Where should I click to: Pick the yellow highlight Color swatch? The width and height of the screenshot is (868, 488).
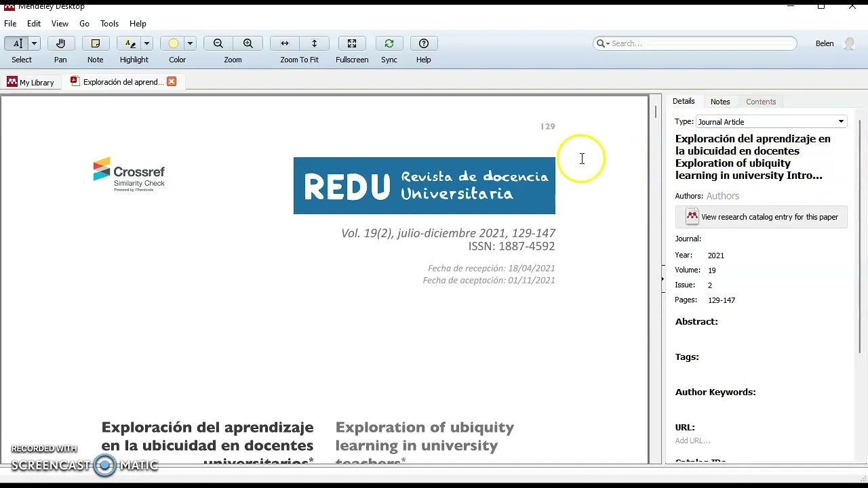click(x=173, y=43)
